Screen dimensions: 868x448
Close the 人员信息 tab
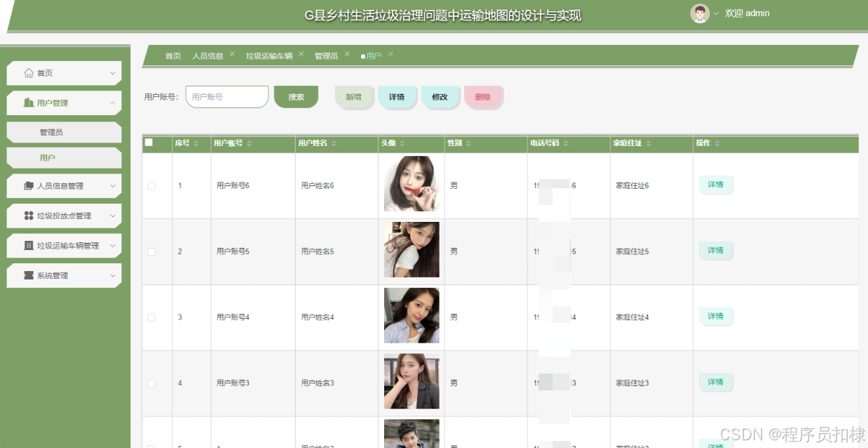(x=232, y=54)
